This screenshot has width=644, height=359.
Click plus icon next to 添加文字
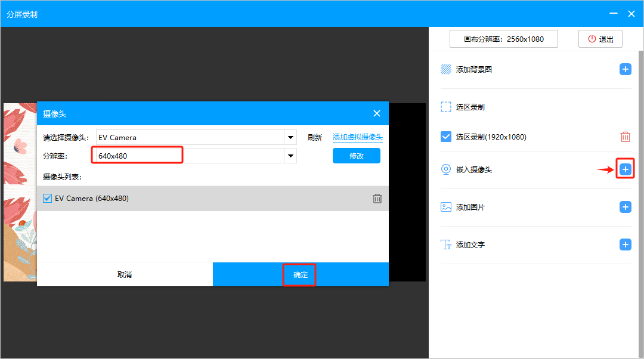pos(625,245)
